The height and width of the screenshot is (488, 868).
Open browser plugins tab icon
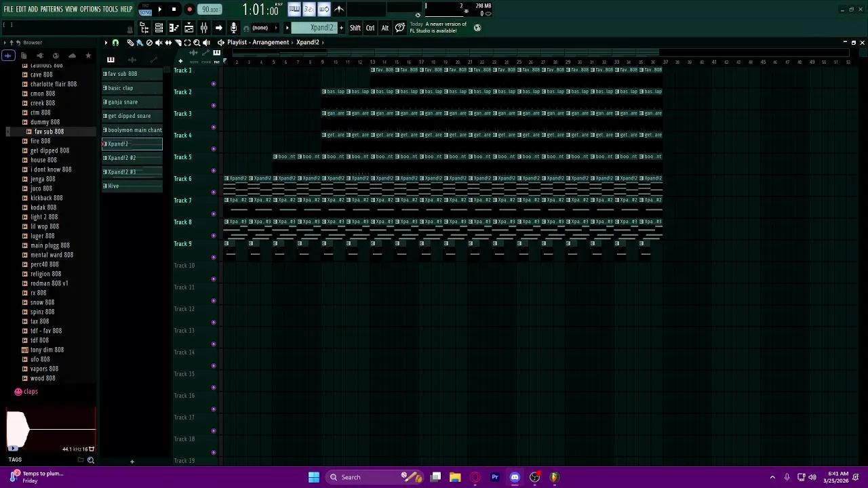40,56
